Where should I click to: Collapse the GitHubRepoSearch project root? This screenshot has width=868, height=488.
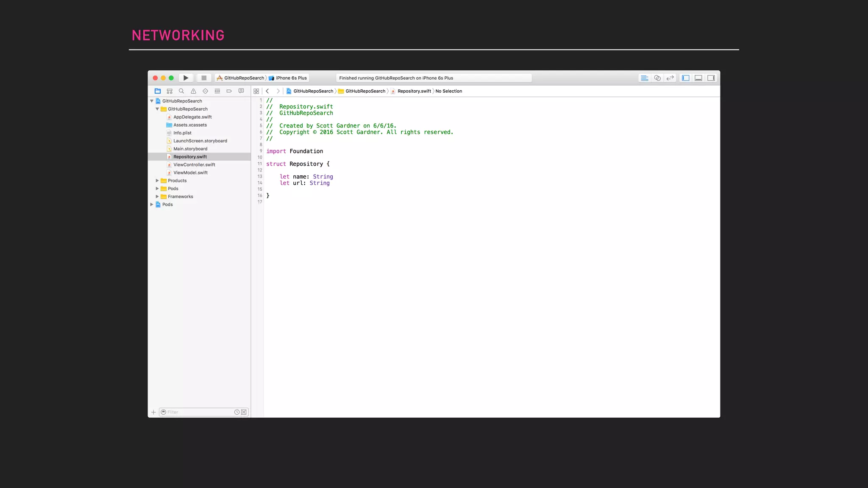click(x=152, y=101)
